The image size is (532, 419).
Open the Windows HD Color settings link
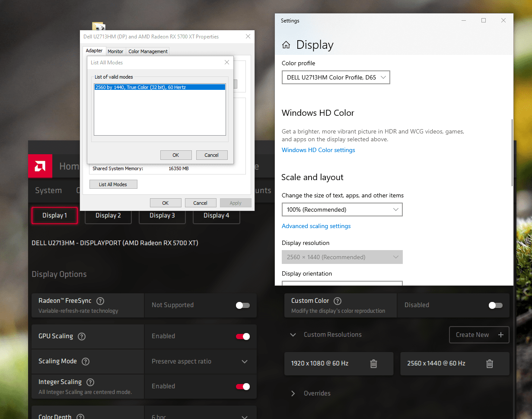coord(319,150)
